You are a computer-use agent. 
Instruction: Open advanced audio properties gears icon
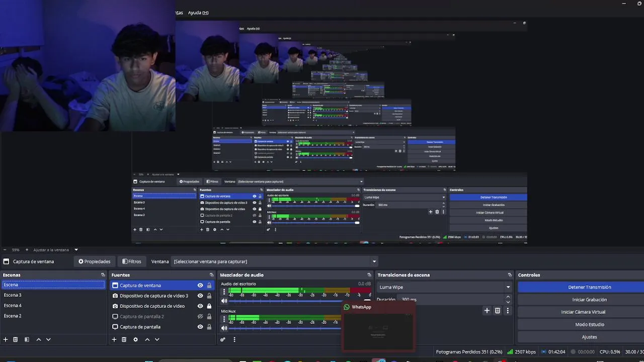tap(223, 339)
